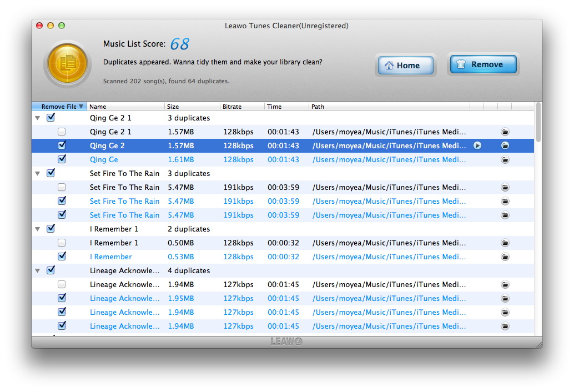Show Qing Ge 2 1 file in folder

(505, 132)
